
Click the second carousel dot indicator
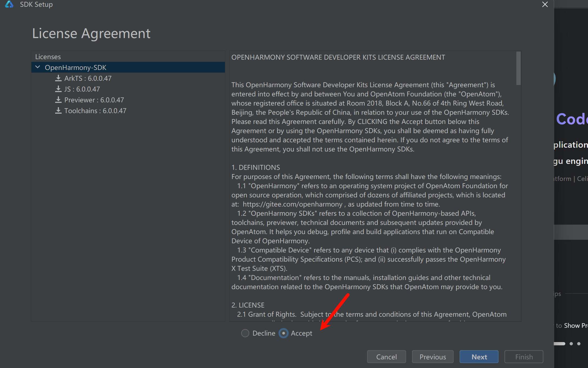point(571,344)
